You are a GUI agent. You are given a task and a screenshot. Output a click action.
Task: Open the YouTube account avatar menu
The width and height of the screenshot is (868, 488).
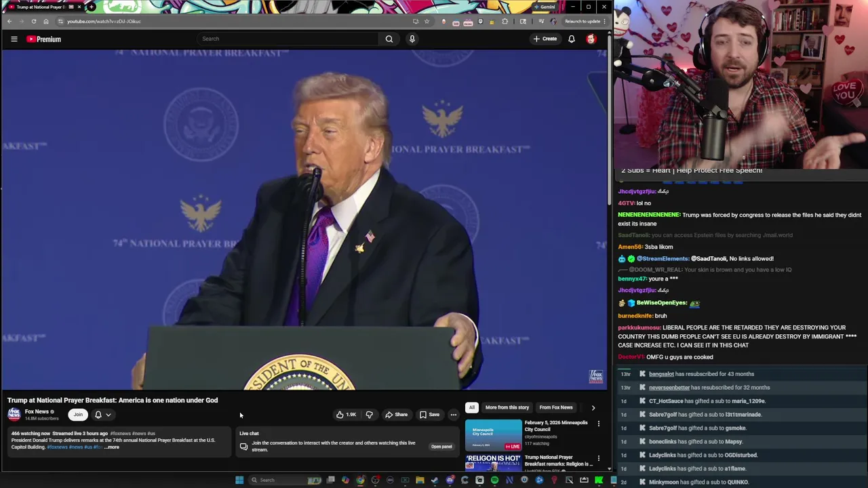click(591, 39)
